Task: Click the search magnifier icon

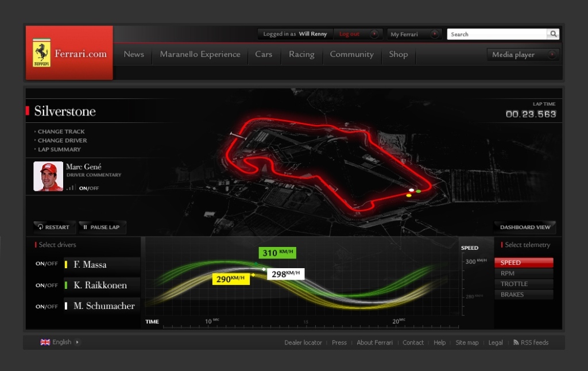Action: (553, 34)
